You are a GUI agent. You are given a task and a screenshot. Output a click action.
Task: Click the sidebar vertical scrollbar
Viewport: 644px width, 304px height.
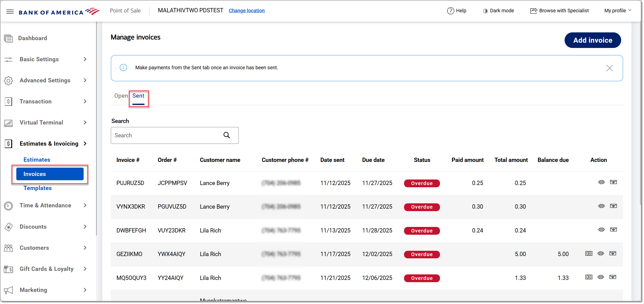click(96, 129)
